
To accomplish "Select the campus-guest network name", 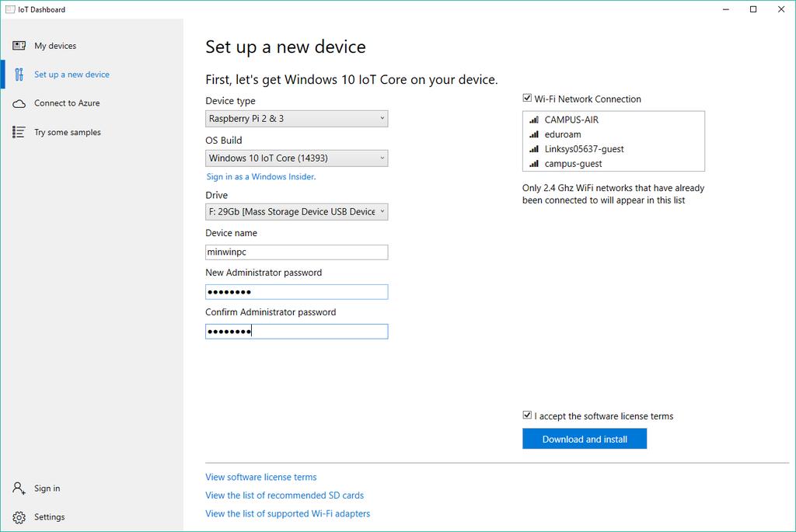I will [573, 164].
